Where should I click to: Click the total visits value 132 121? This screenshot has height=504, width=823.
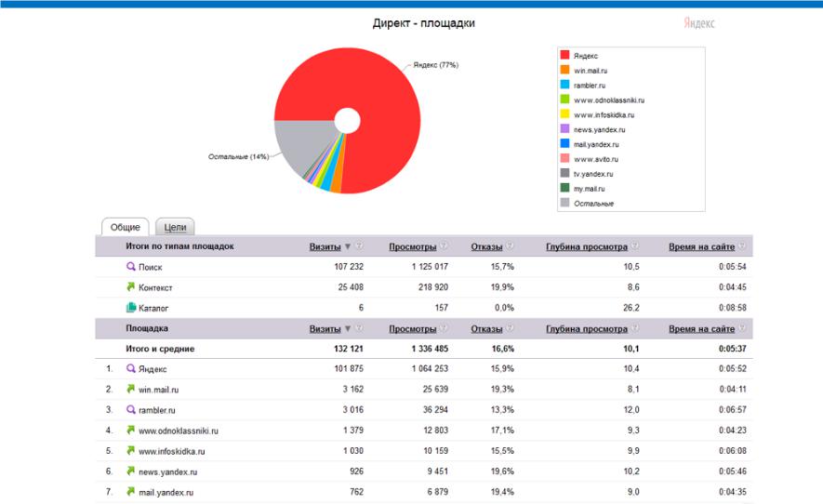pos(349,349)
